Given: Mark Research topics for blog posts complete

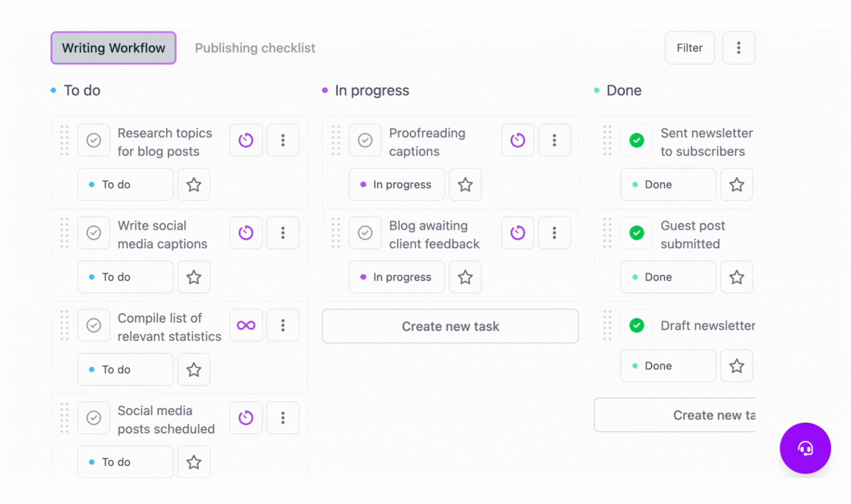Looking at the screenshot, I should point(94,140).
